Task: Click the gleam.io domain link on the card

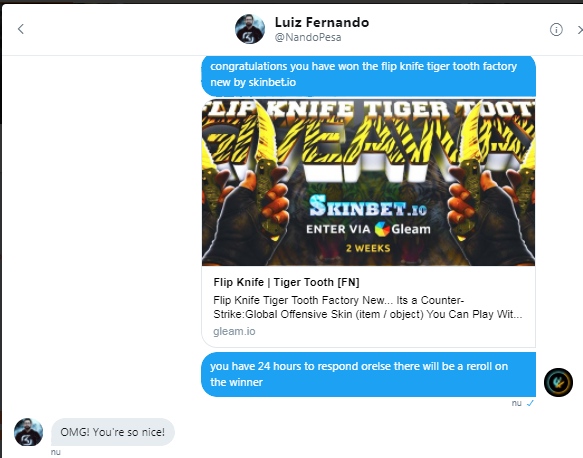Action: (234, 331)
